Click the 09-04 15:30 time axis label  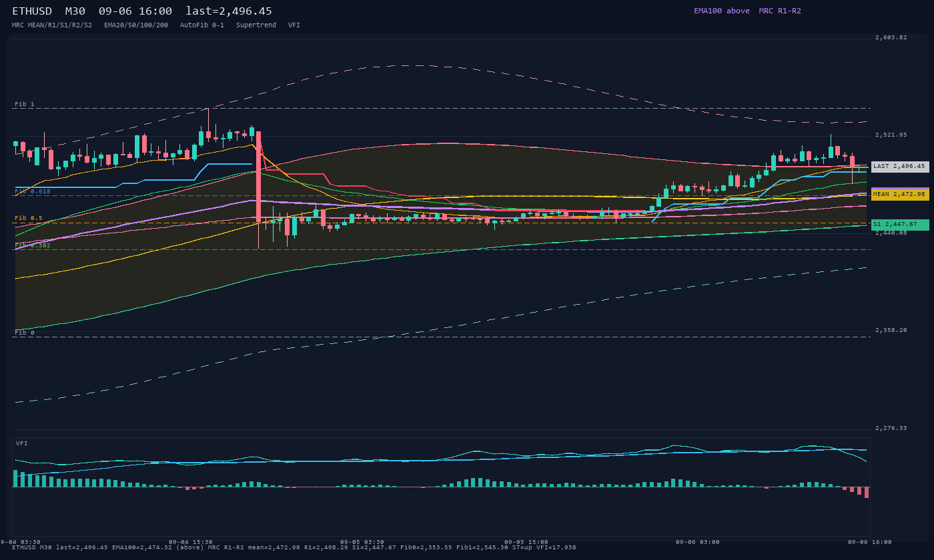click(x=191, y=542)
